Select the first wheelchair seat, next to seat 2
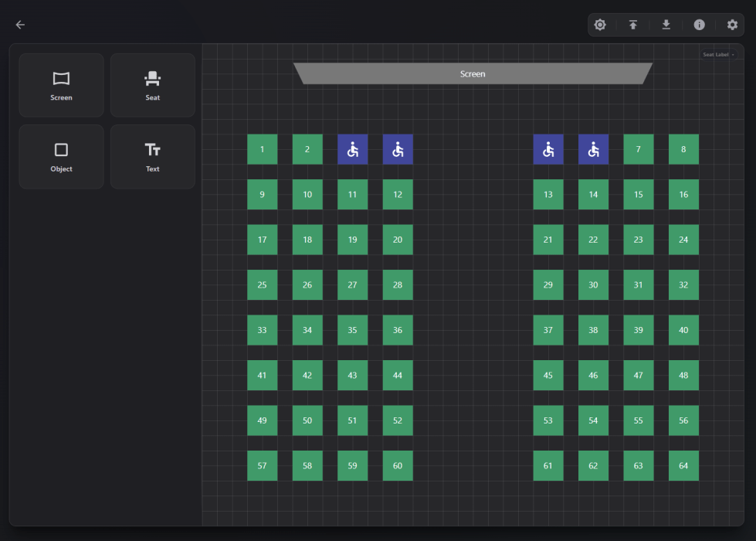 tap(352, 149)
